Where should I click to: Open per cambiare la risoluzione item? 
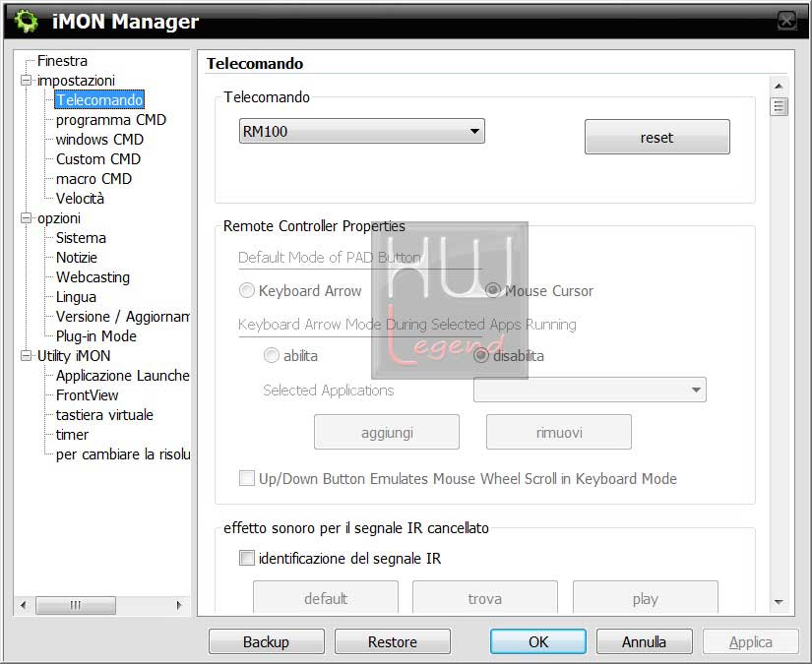(123, 453)
